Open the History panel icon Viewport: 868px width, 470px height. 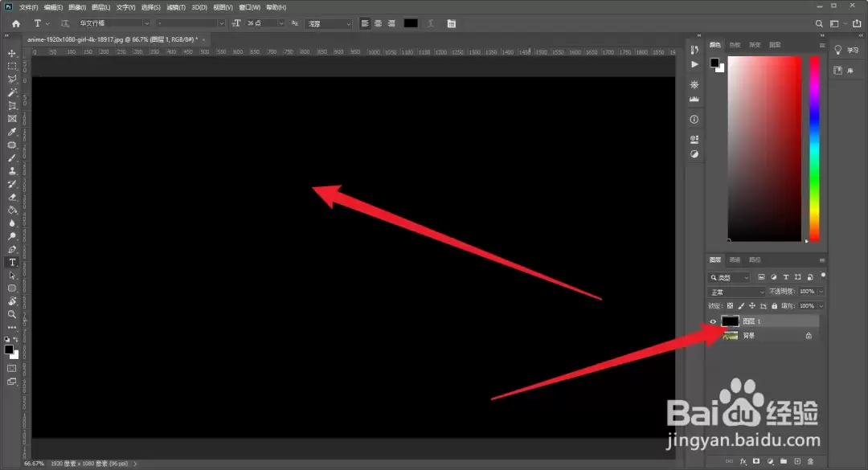pos(694,50)
